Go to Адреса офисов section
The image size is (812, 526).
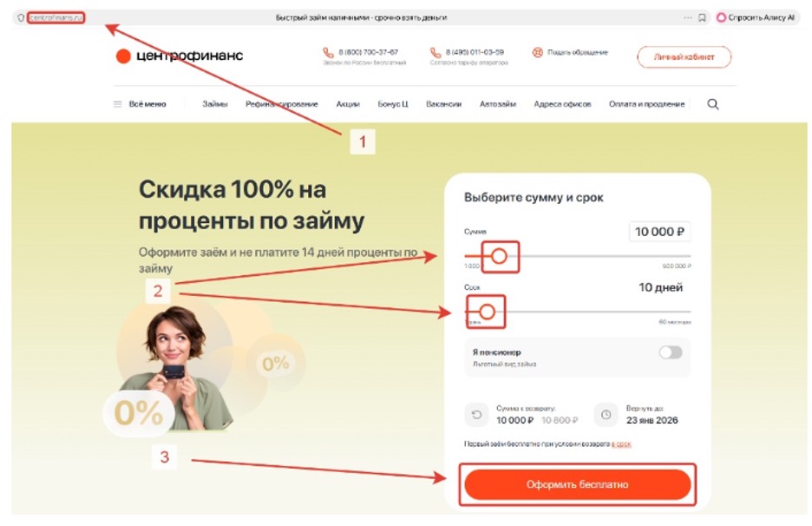point(562,104)
